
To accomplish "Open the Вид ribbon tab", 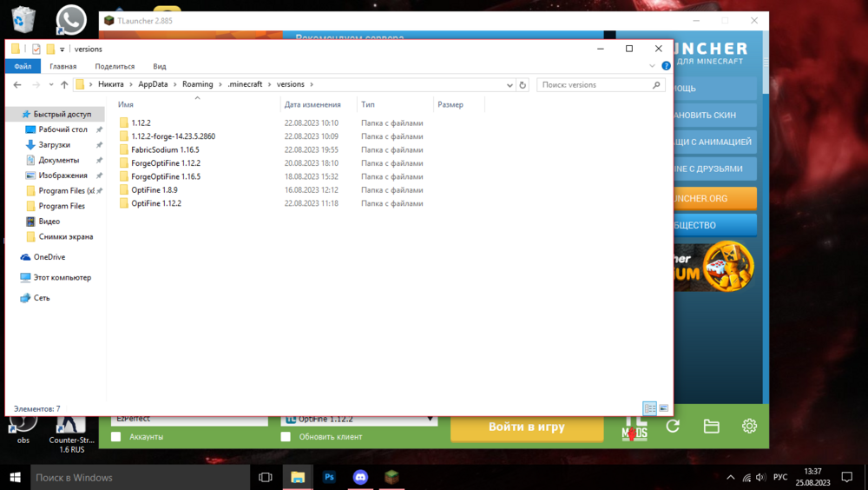I will pyautogui.click(x=160, y=67).
